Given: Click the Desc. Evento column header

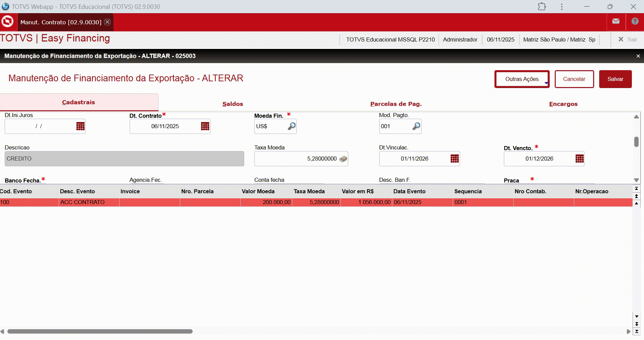Looking at the screenshot, I should [77, 191].
